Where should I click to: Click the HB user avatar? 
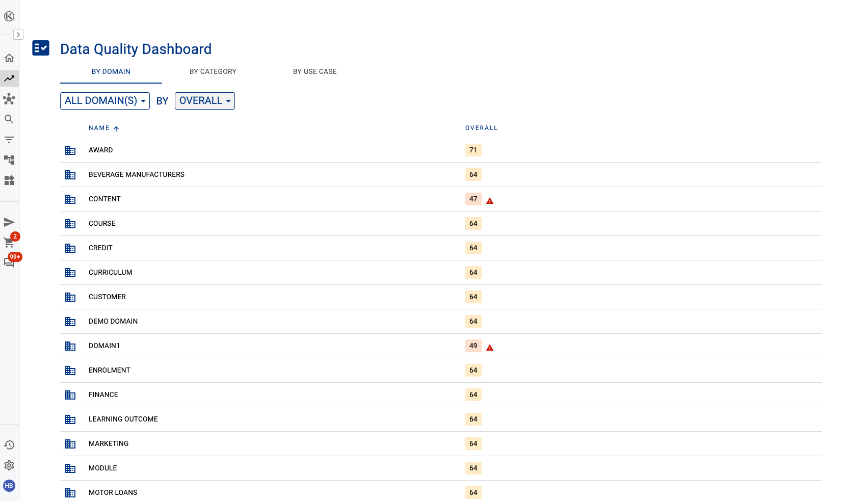click(9, 486)
